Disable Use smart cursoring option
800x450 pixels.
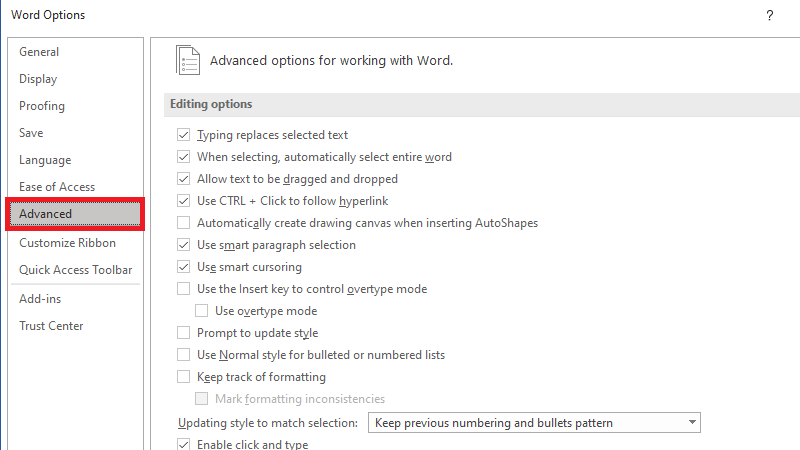click(183, 267)
